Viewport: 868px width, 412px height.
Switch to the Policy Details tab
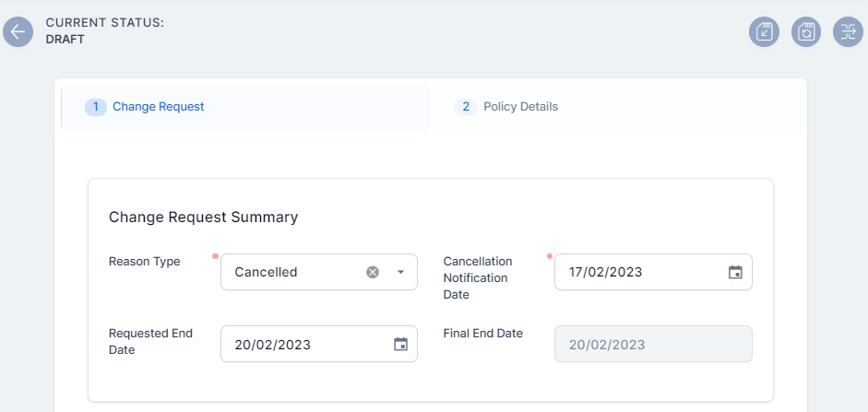520,107
